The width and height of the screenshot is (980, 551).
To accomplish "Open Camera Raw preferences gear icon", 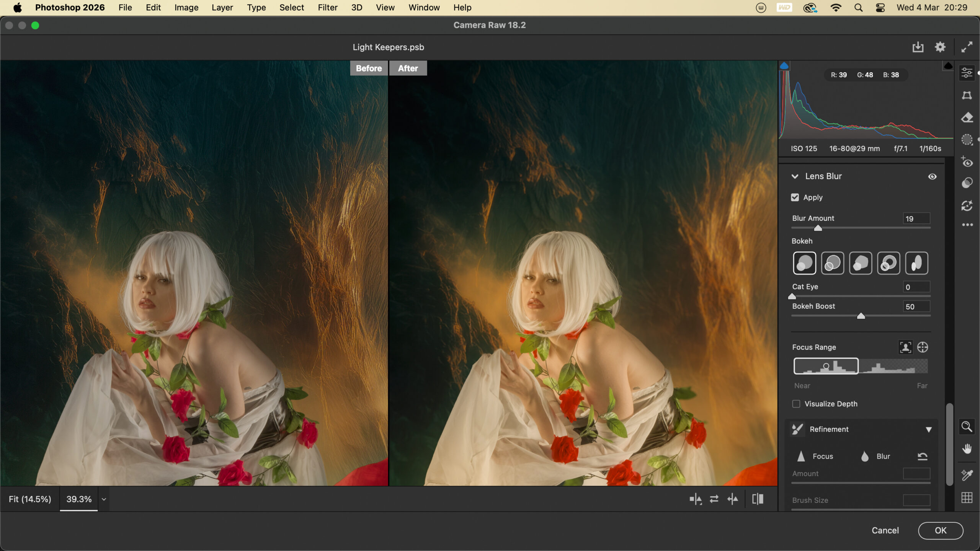I will click(x=940, y=47).
